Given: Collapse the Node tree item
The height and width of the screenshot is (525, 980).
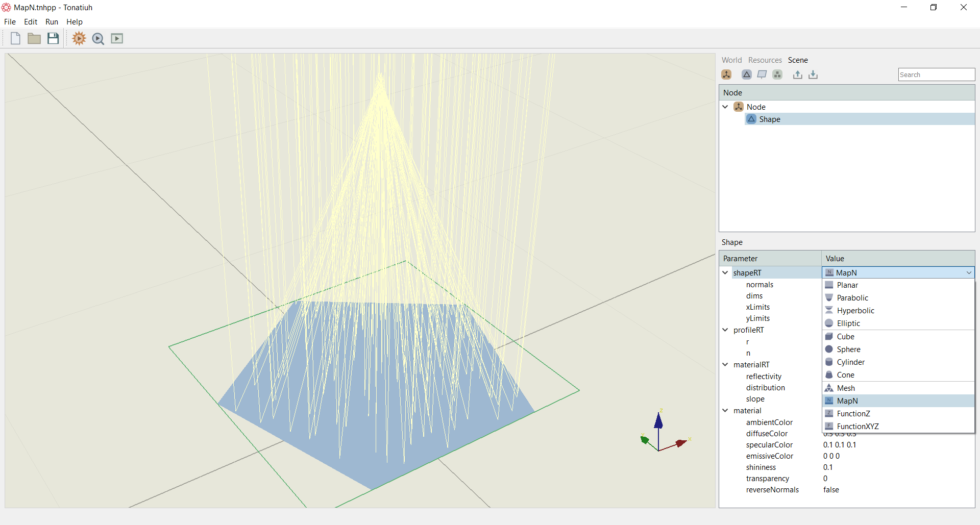Looking at the screenshot, I should [725, 107].
